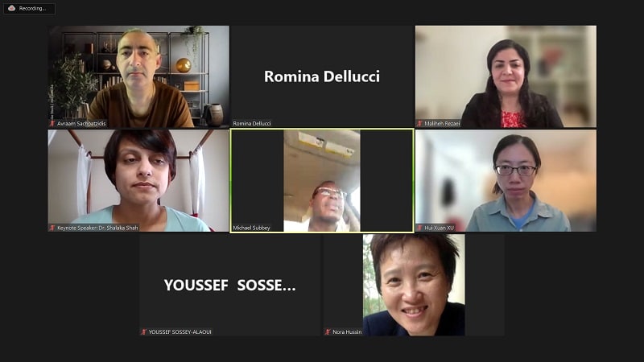
Task: Click the muted mic icon beside Nora Hussin
Action: tap(328, 331)
